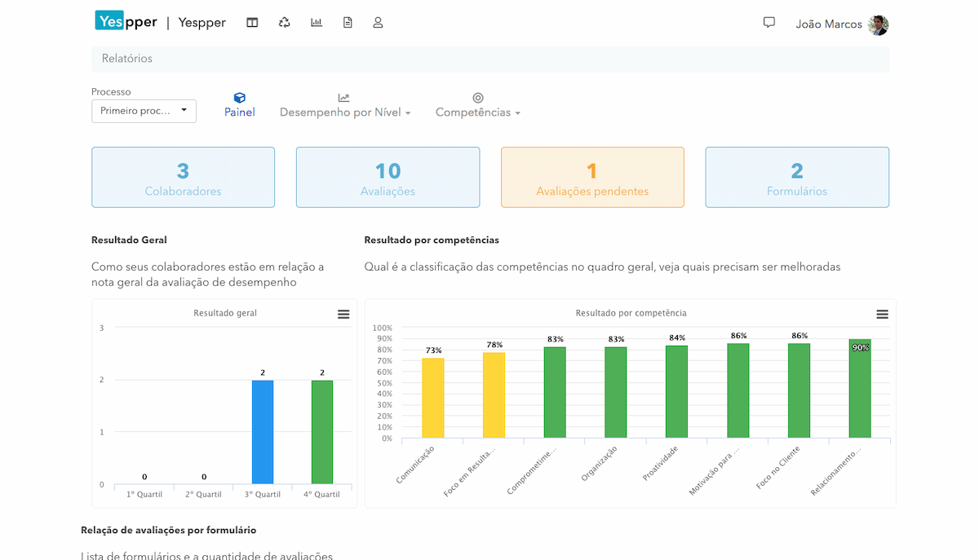Switch to the Painel tab
The width and height of the screenshot is (979, 560).
pyautogui.click(x=240, y=105)
